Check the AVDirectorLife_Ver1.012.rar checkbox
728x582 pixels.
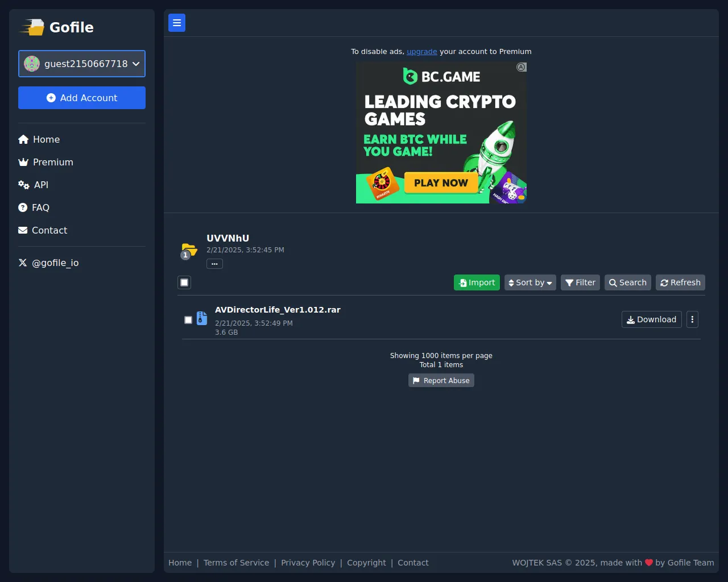(188, 320)
